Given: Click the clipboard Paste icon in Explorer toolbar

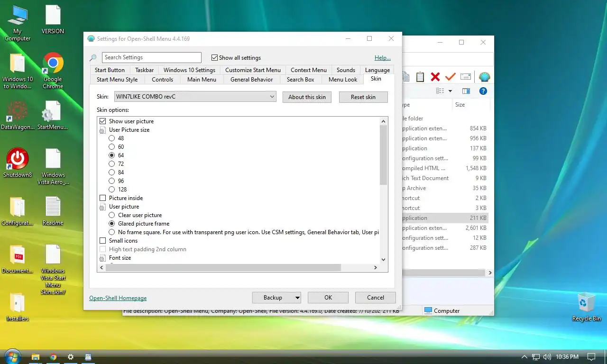Looking at the screenshot, I should click(420, 77).
